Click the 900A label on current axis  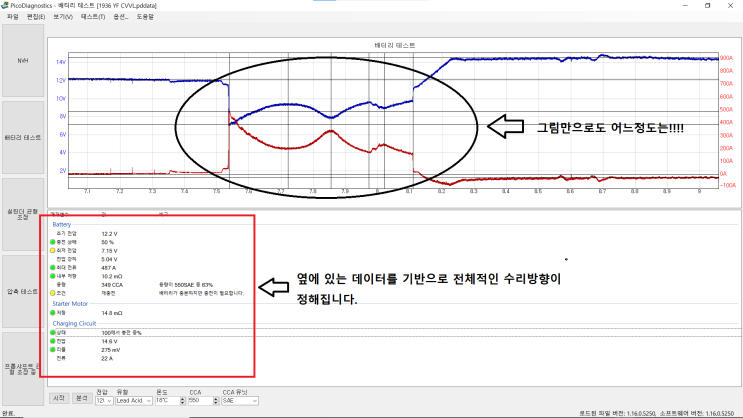click(726, 58)
